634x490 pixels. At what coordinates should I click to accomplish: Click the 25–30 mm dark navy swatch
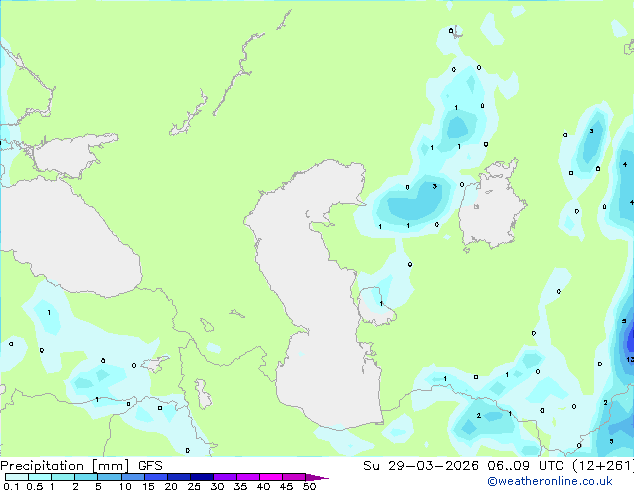201,477
